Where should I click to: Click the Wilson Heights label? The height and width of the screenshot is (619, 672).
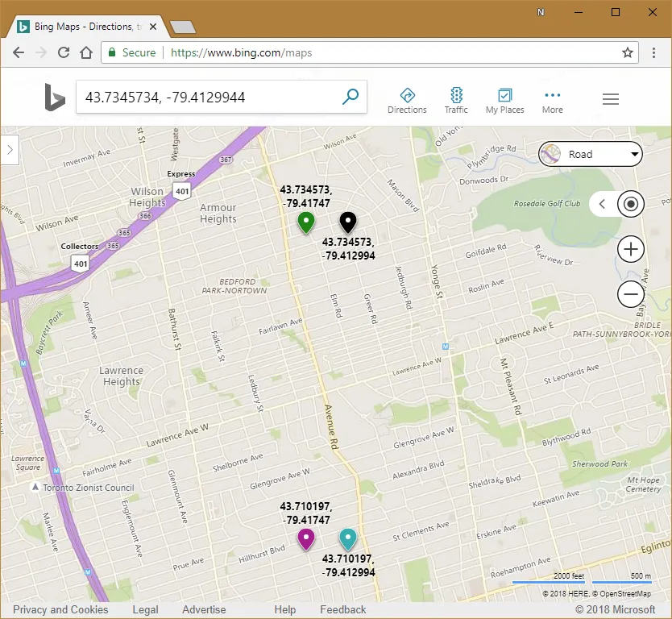(x=147, y=197)
